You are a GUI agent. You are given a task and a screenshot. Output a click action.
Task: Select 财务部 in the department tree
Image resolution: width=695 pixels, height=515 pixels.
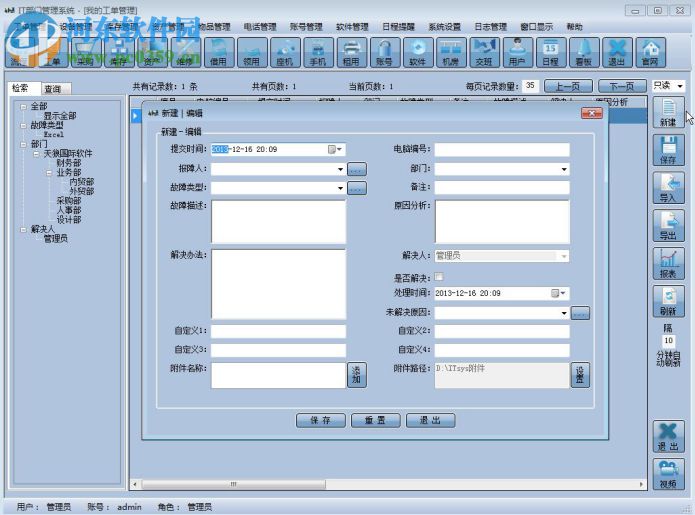click(69, 163)
